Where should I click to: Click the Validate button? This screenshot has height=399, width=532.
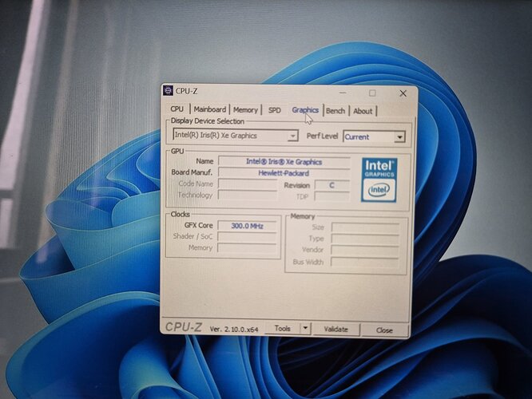[x=336, y=329]
